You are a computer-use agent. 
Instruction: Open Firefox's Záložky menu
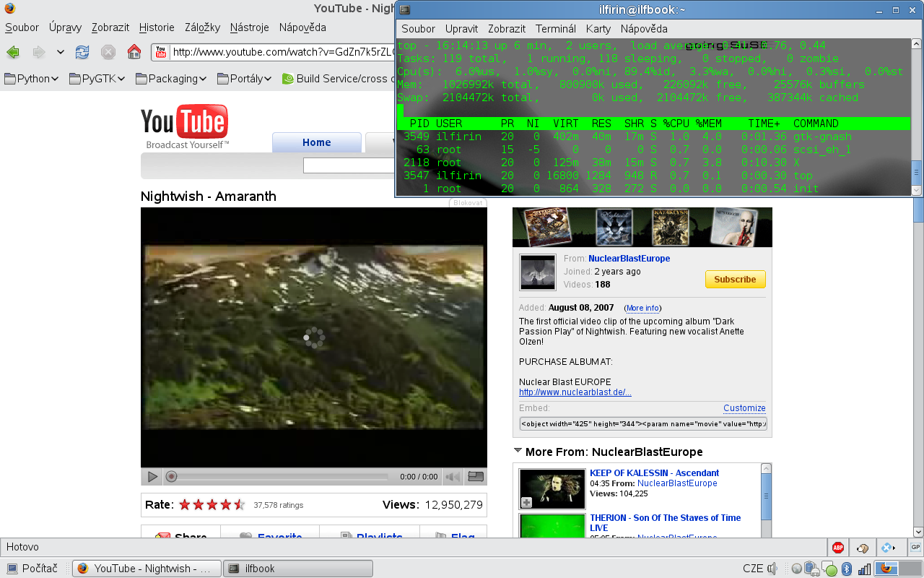pos(203,27)
